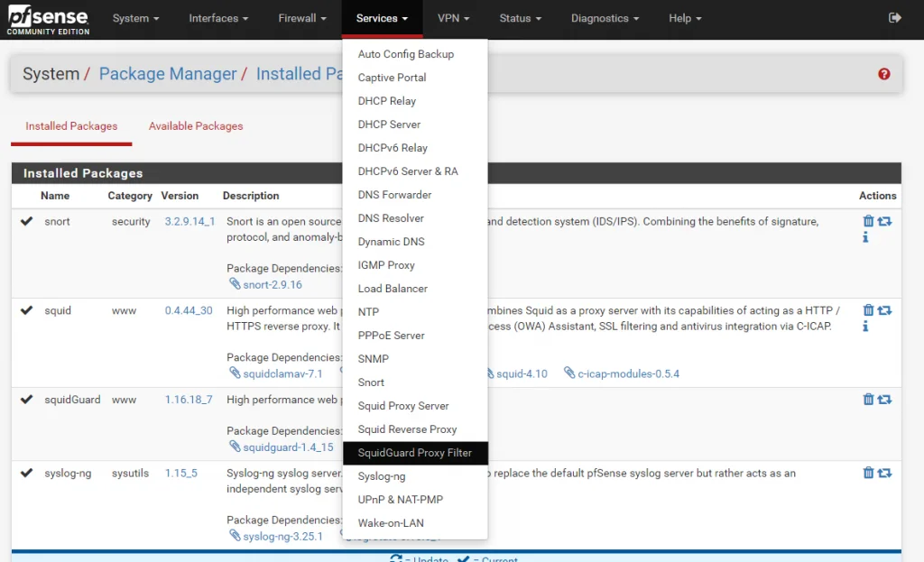Click the logout icon in navbar
The image size is (924, 562).
[894, 18]
